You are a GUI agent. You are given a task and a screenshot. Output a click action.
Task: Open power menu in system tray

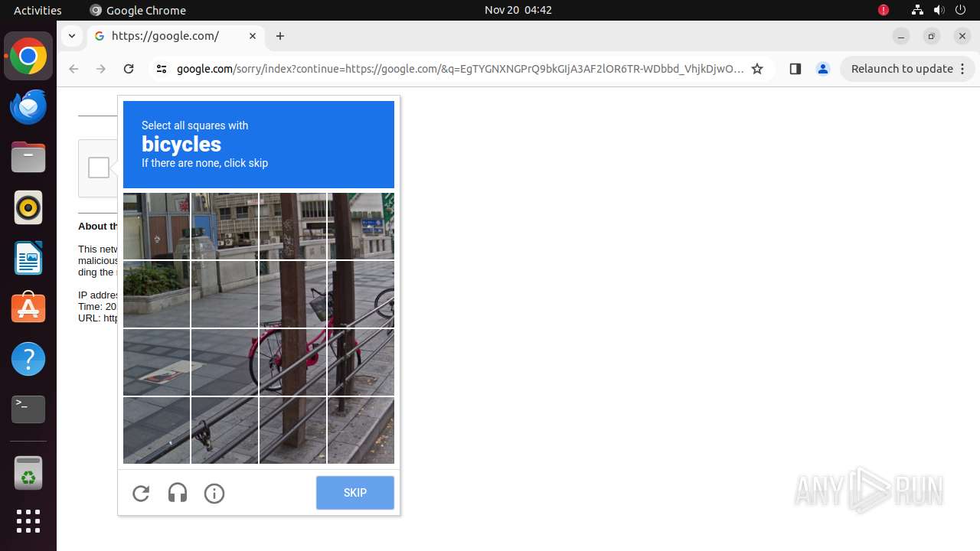pyautogui.click(x=960, y=10)
